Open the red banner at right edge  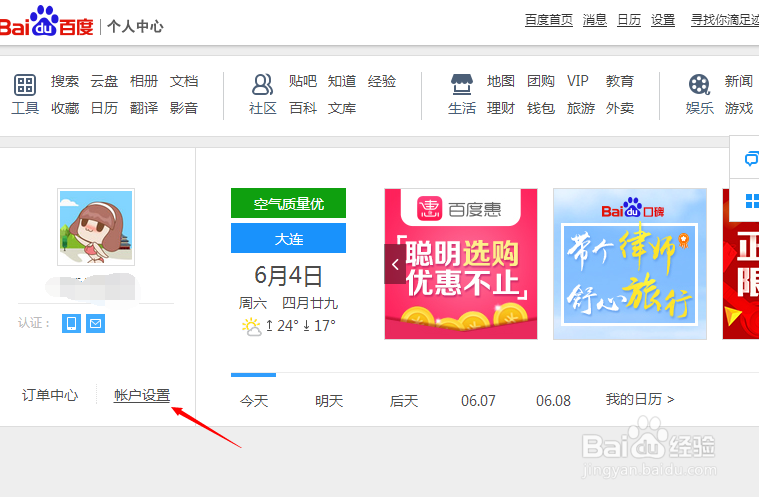[741, 264]
